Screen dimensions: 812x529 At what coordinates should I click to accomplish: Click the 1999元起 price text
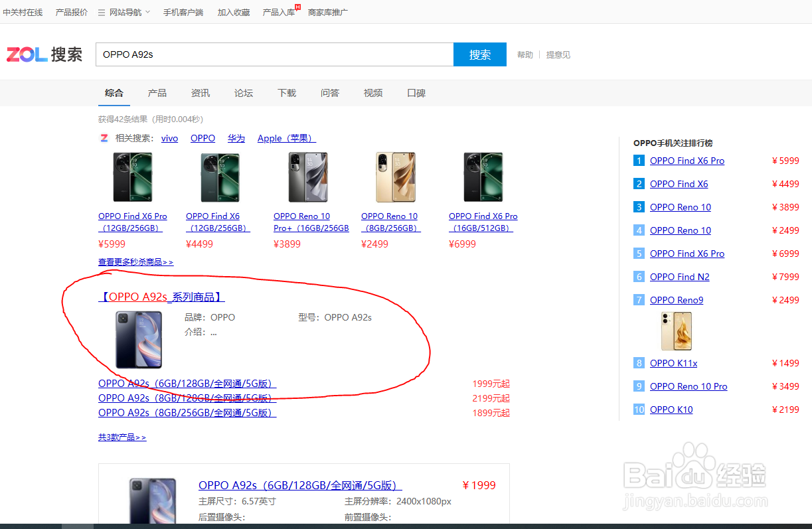[x=491, y=384]
